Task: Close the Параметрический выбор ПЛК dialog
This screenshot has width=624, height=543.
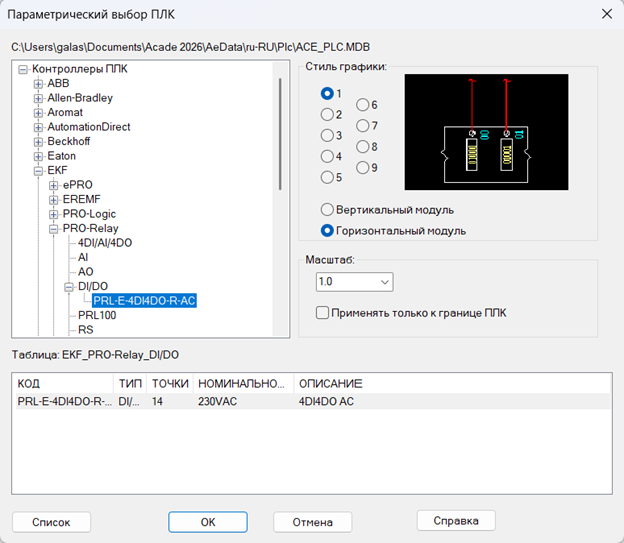Action: point(607,14)
